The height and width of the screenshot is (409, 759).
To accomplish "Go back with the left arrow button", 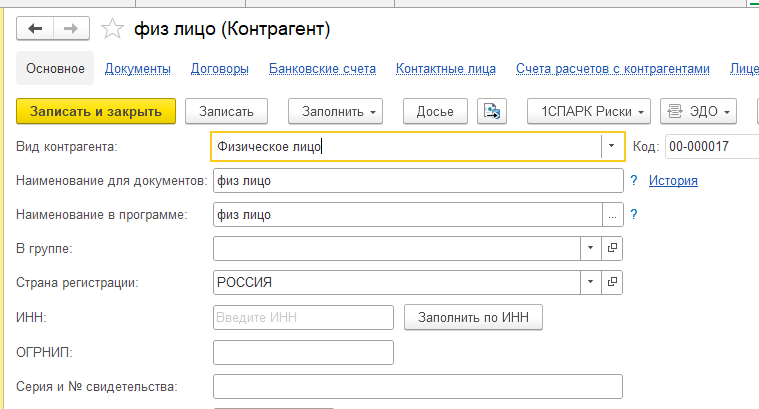I will pyautogui.click(x=35, y=29).
